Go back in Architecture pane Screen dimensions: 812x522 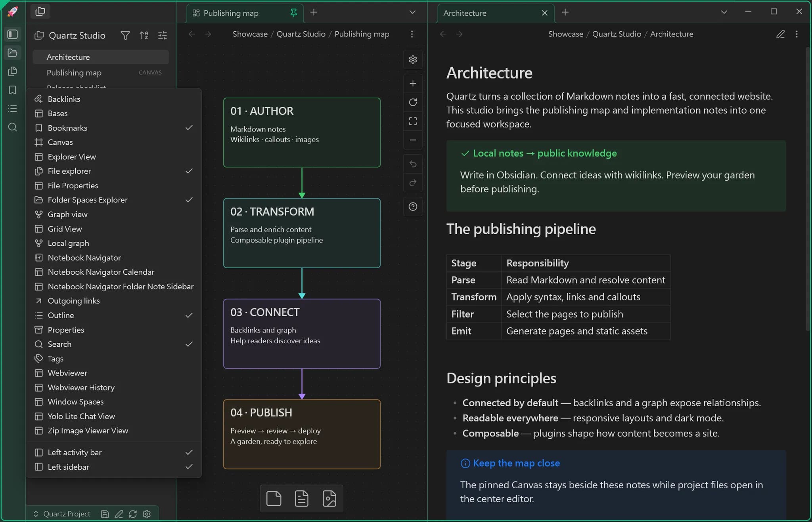tap(443, 34)
